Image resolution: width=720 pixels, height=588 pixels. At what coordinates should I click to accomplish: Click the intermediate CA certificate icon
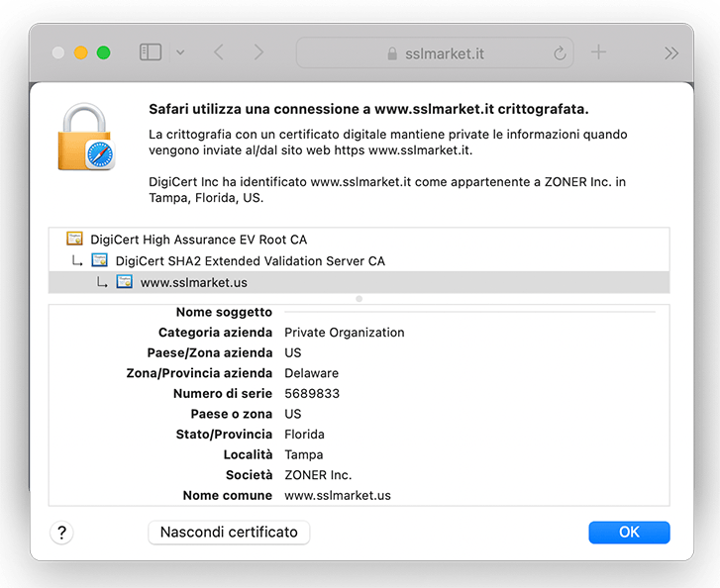(99, 260)
